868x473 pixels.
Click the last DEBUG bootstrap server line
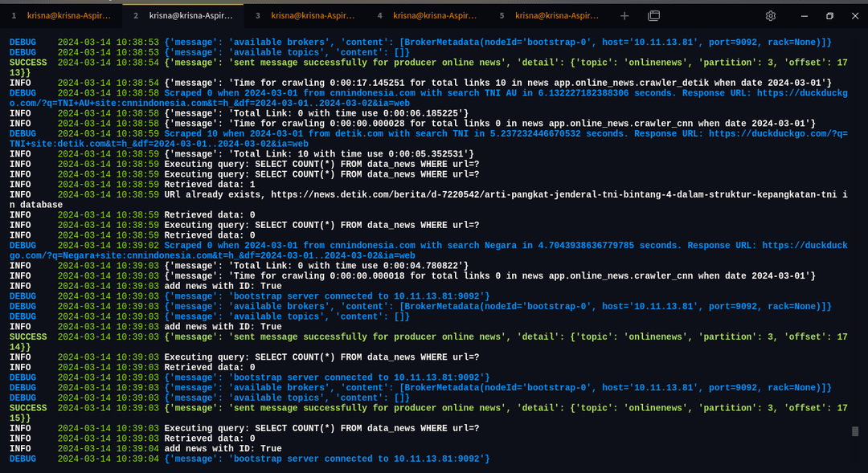click(326, 459)
